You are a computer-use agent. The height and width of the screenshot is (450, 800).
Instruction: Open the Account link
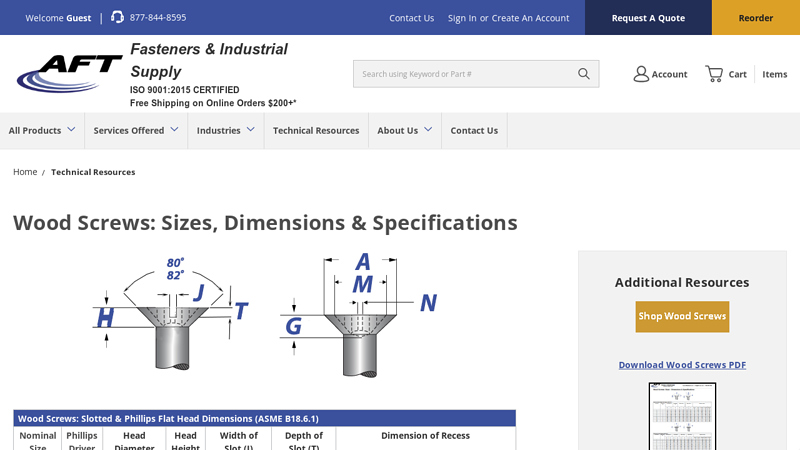click(669, 74)
